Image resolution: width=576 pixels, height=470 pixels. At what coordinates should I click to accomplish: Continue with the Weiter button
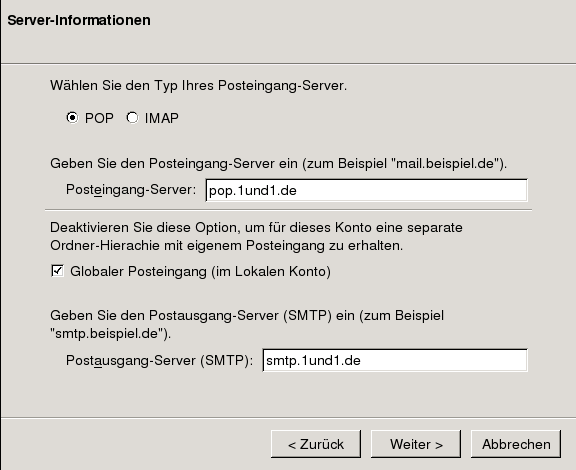coord(416,444)
